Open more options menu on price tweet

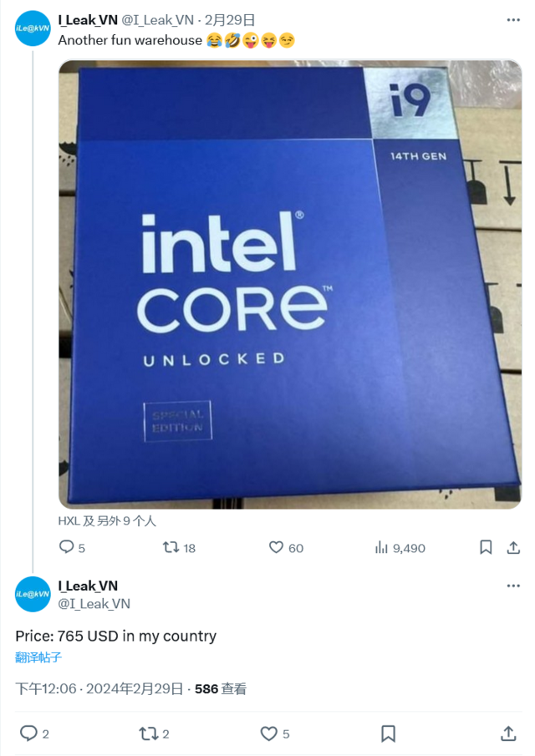[x=513, y=586]
